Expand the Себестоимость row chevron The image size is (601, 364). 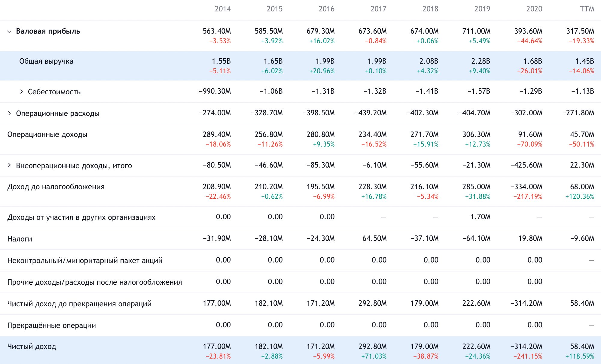click(21, 92)
